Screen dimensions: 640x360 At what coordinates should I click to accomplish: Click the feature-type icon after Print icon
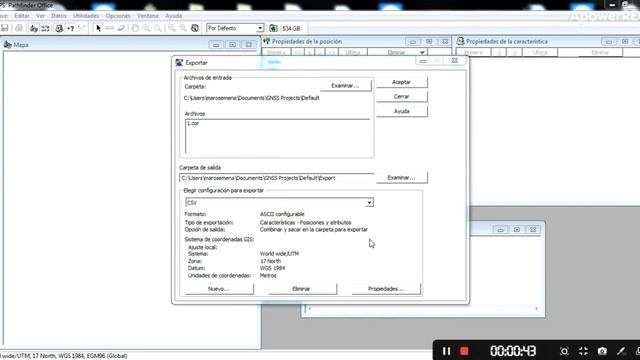click(x=34, y=28)
